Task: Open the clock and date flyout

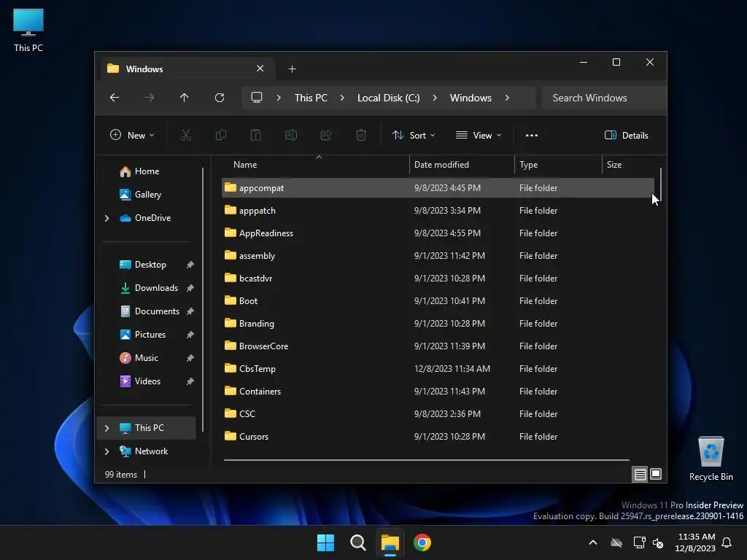Action: (695, 542)
